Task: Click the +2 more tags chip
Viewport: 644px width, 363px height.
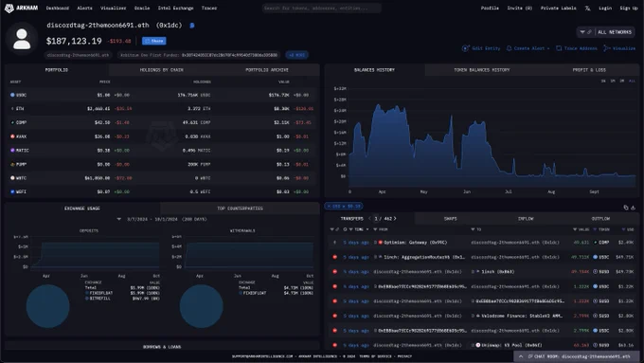Action: (x=296, y=55)
